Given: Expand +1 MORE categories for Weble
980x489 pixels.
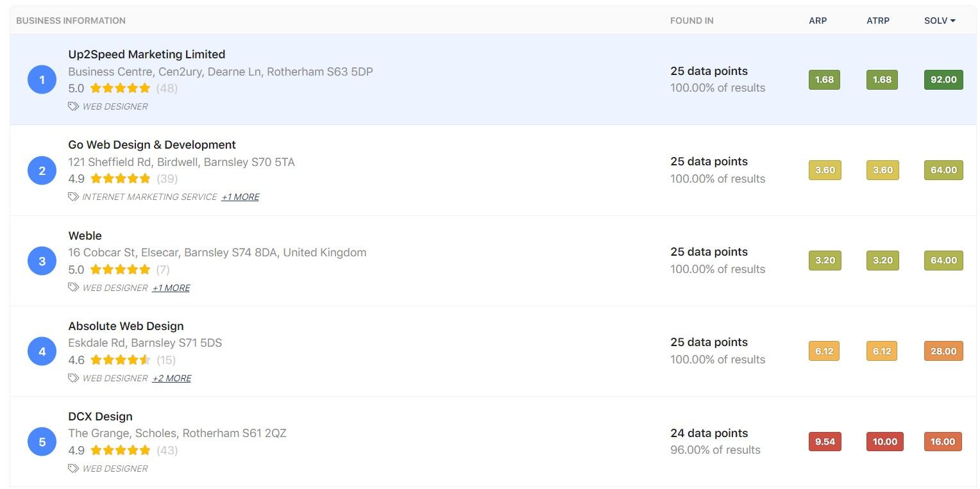Looking at the screenshot, I should click(x=171, y=288).
